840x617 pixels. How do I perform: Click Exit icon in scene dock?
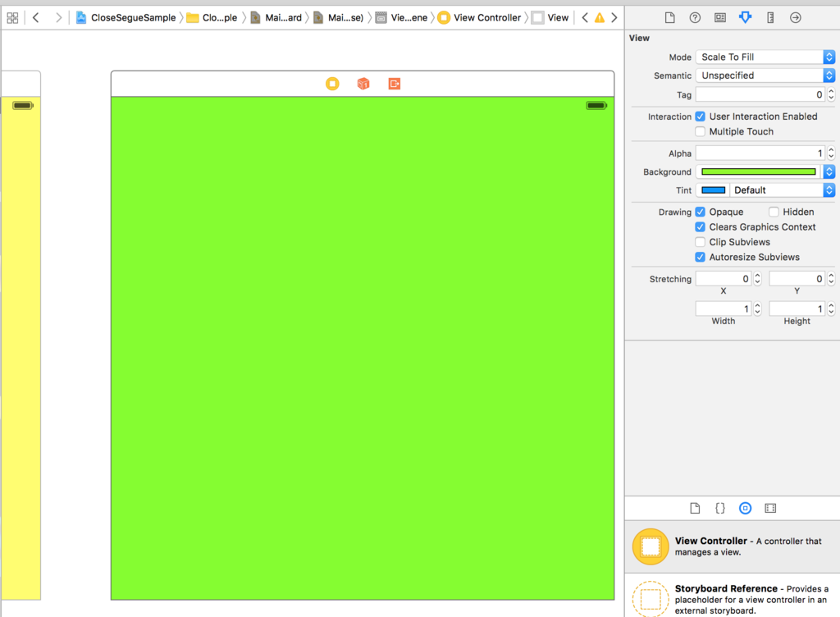click(395, 84)
